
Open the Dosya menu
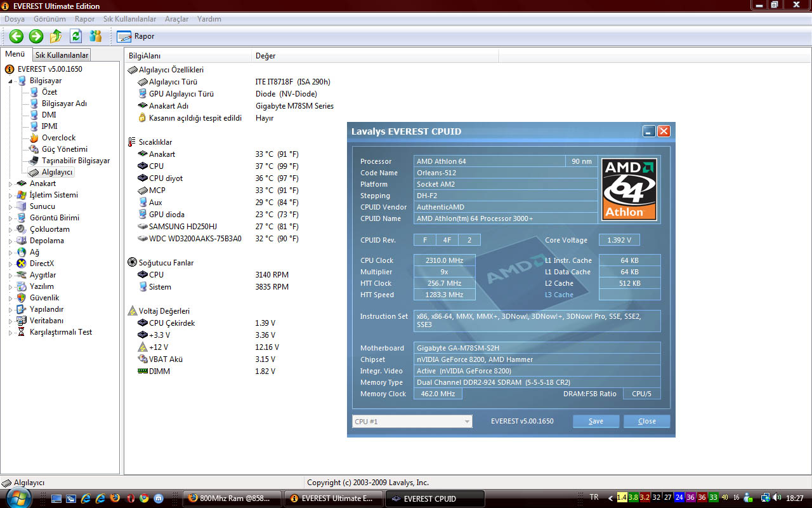pos(15,19)
